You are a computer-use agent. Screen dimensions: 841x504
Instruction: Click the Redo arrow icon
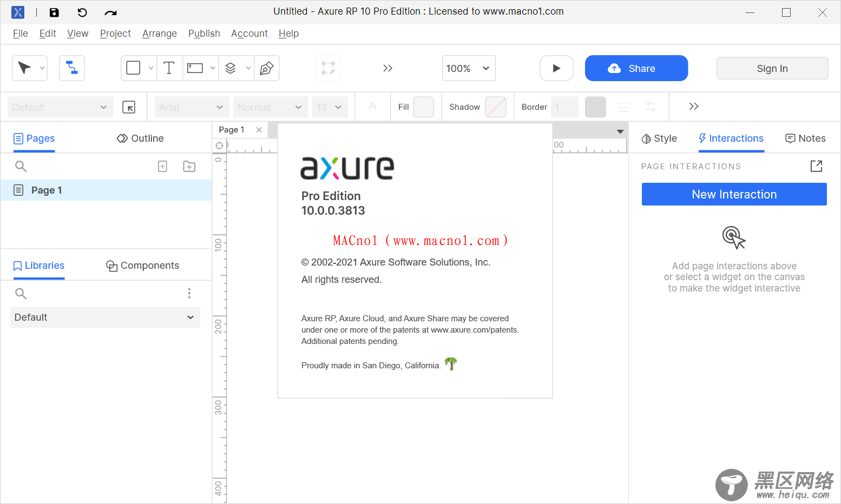click(x=110, y=12)
